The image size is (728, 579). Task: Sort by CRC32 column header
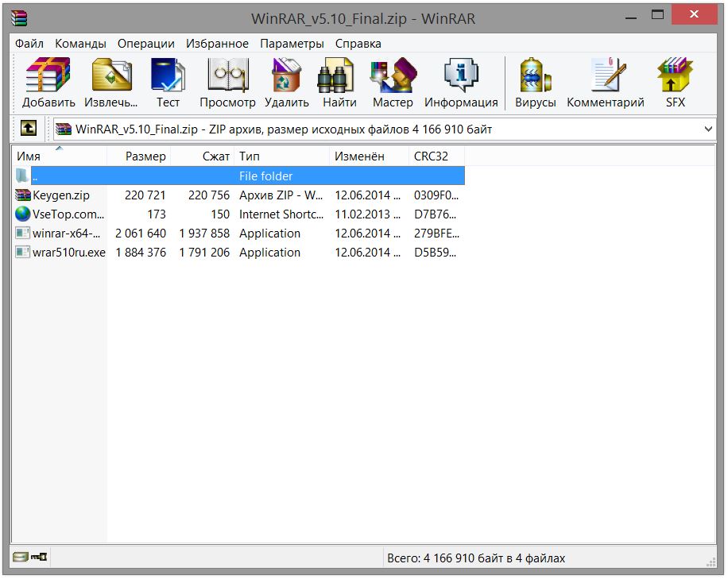tap(437, 156)
